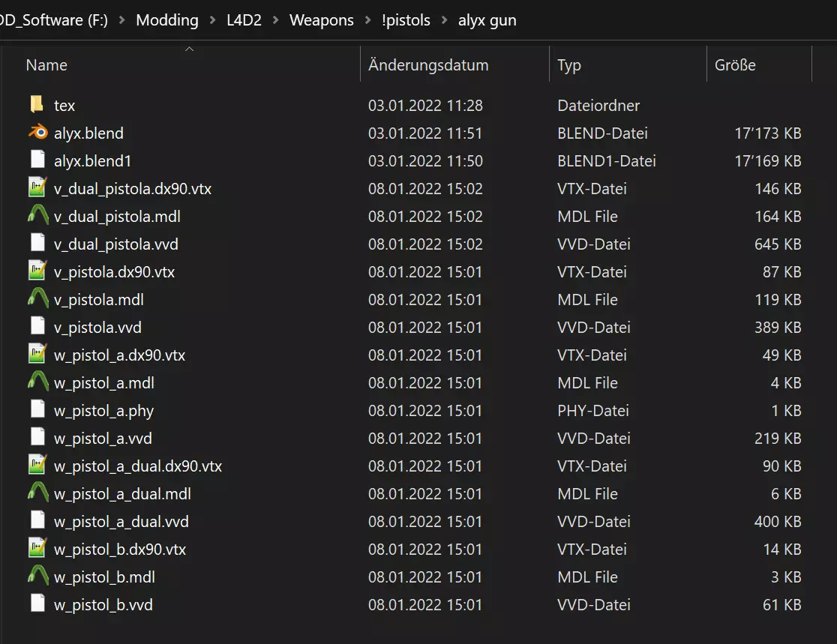Open the chevron after Weapons in breadcrumb
Viewport: 837px width, 644px height.
[368, 20]
